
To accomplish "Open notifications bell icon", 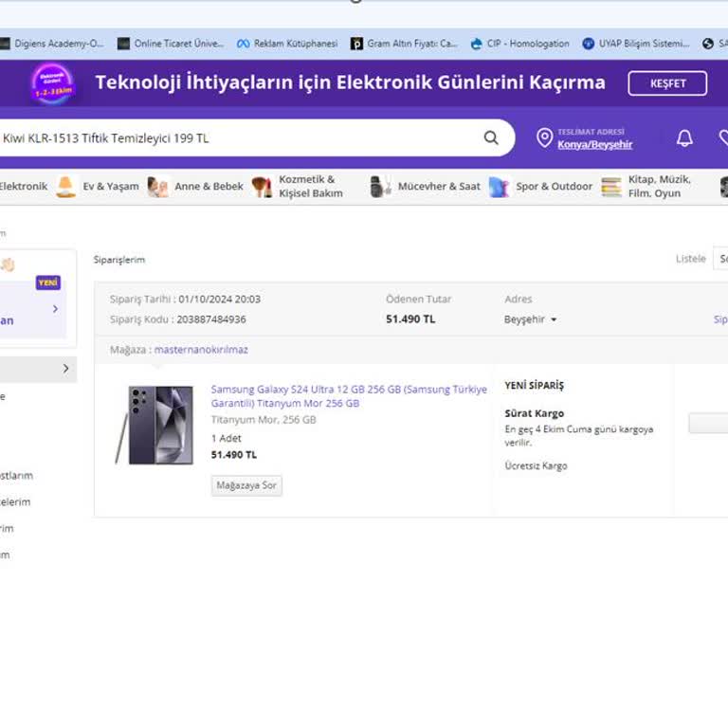I will click(x=684, y=137).
